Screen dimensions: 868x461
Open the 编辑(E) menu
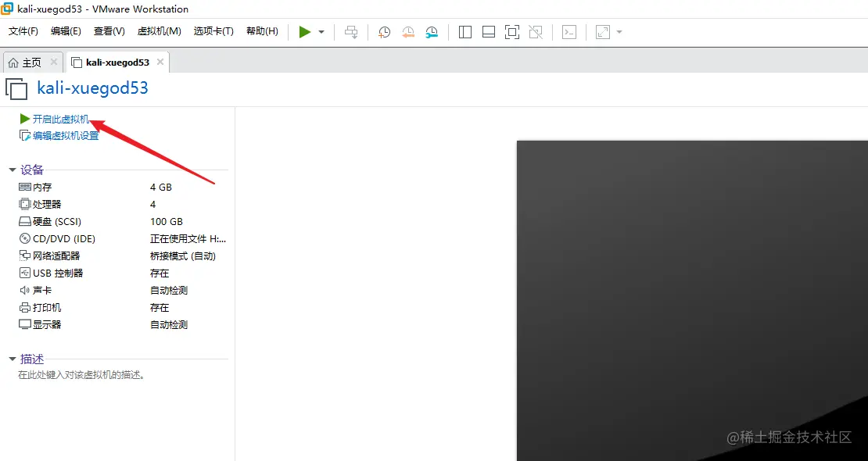click(66, 31)
